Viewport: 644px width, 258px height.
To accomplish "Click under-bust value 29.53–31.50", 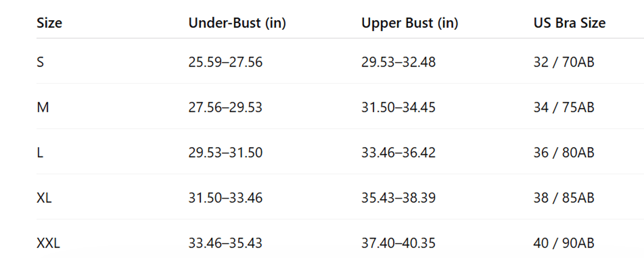I will tap(225, 153).
